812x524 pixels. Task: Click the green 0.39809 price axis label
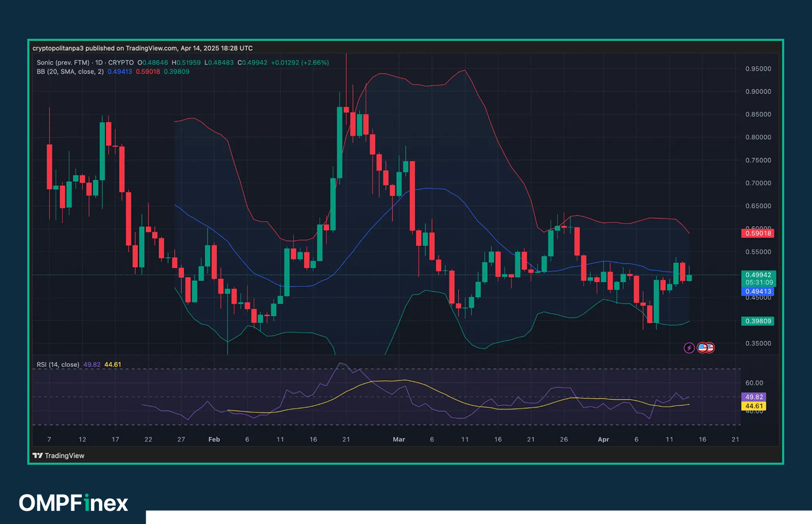[758, 321]
